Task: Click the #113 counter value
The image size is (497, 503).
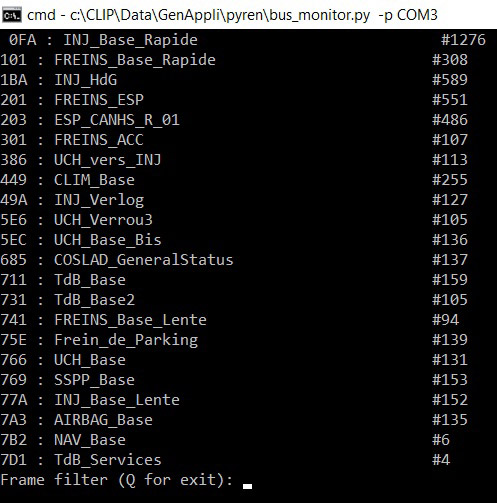Action: 450,160
